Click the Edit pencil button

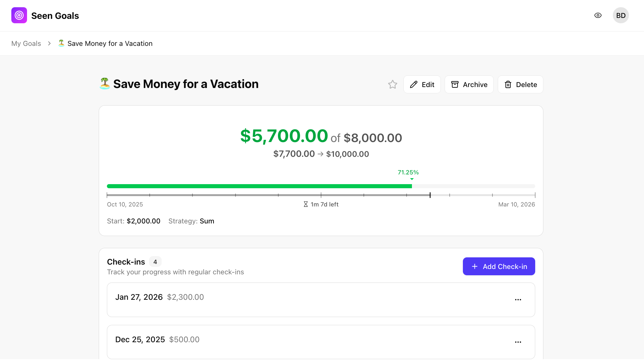pos(422,85)
